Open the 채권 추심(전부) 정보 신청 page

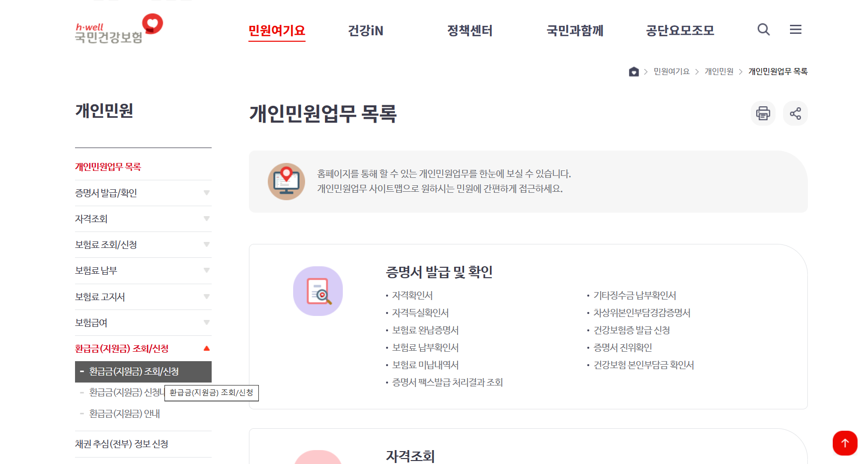tap(123, 444)
